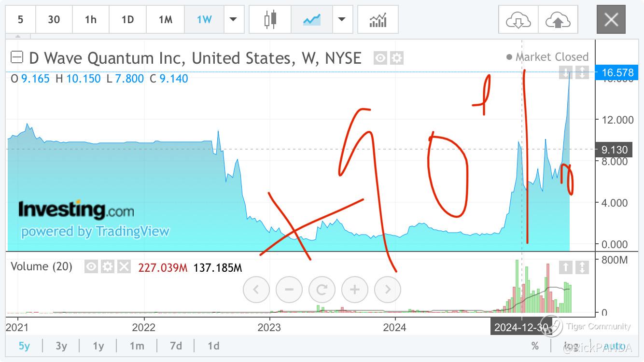Choose the 1y date range
The width and height of the screenshot is (644, 362).
[x=98, y=346]
